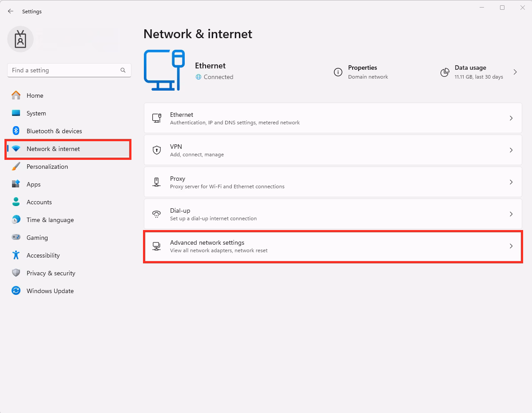Go to Accounts settings

69,202
